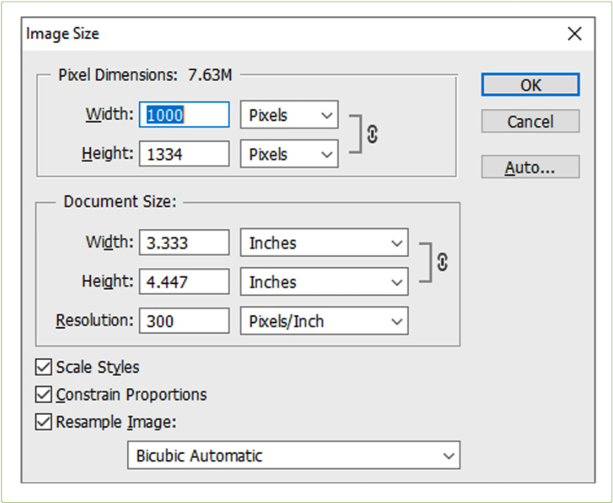The height and width of the screenshot is (503, 613).
Task: Toggle the Scale Styles checkbox
Action: pyautogui.click(x=44, y=368)
